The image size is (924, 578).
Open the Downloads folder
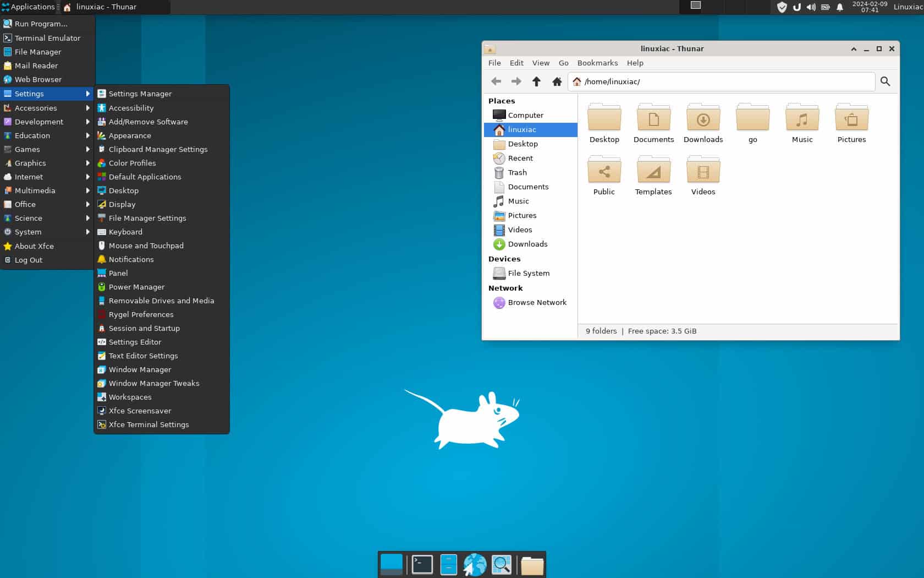pos(703,118)
